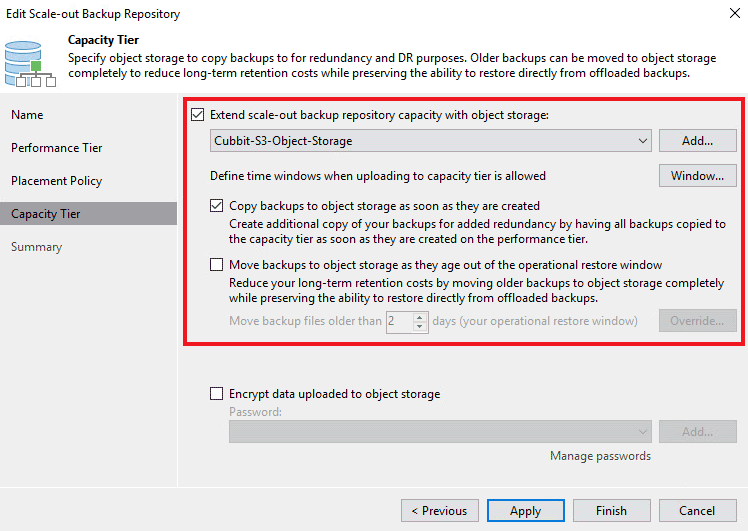Image resolution: width=748 pixels, height=531 pixels.
Task: Toggle Extend scale-out backup repository capacity checkbox
Action: [x=197, y=115]
